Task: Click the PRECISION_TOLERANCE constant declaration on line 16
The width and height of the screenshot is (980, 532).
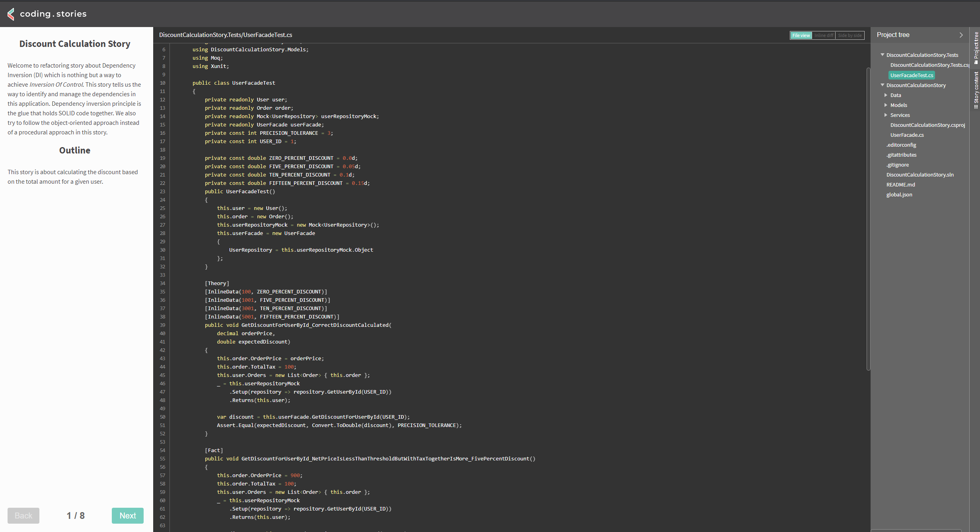Action: tap(269, 133)
